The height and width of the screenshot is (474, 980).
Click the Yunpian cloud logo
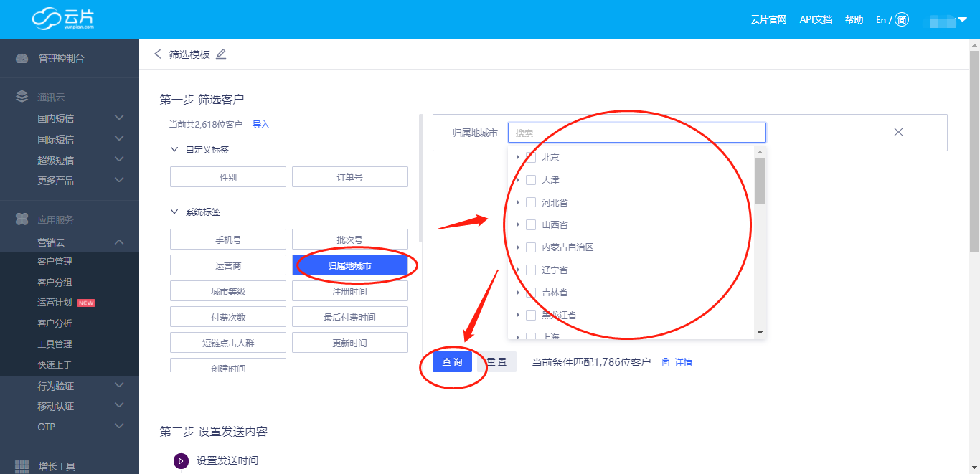(64, 19)
